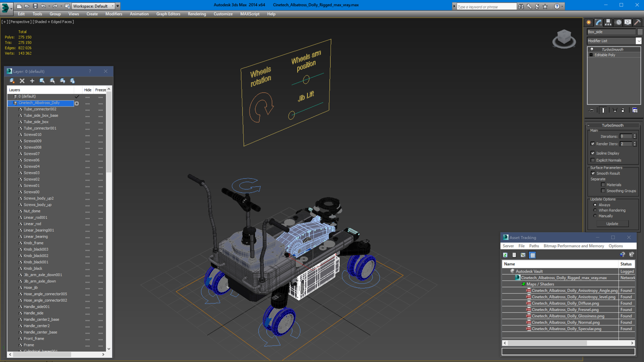Toggle Show End Result icon in modifier stack
Screen dimensions: 644x362
(x=603, y=110)
